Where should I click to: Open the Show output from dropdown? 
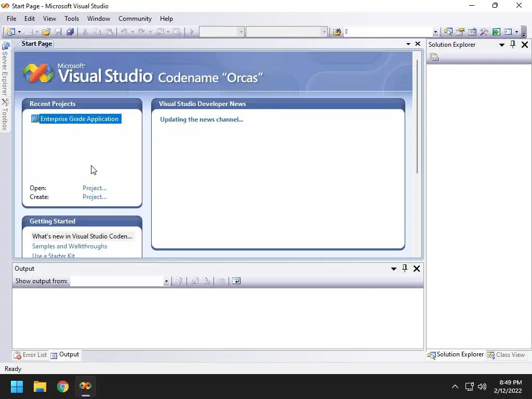tap(166, 281)
